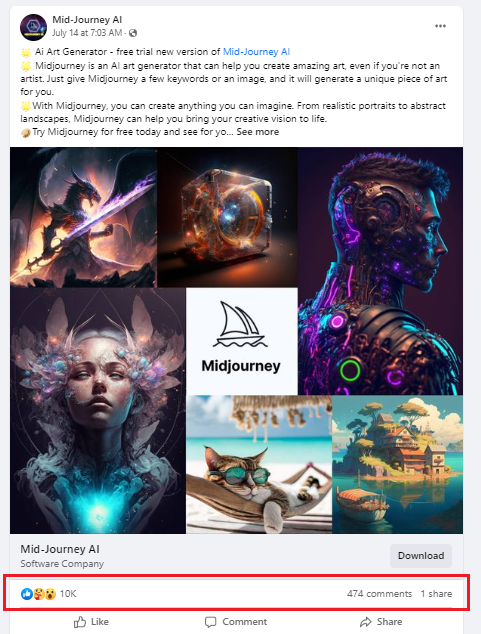Open the Mid-Journey AI page name header
Screen dimensions: 481x634
[87, 19]
